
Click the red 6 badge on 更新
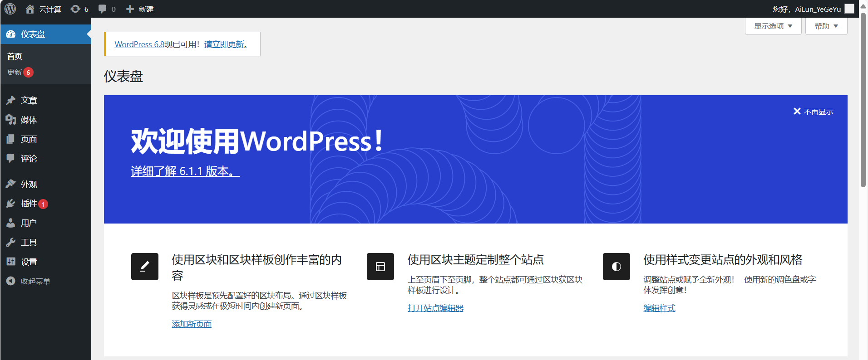(28, 73)
